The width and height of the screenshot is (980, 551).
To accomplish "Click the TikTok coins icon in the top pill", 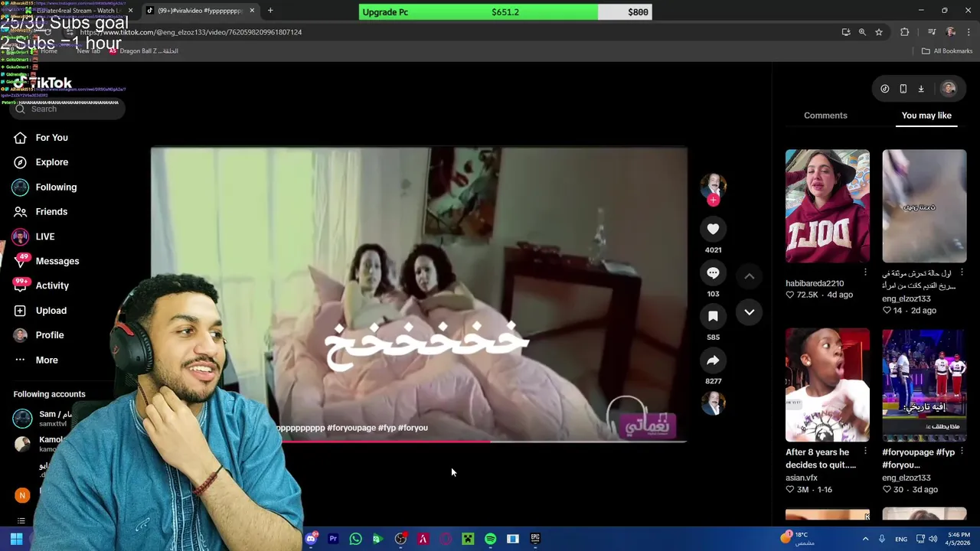I will (x=884, y=89).
